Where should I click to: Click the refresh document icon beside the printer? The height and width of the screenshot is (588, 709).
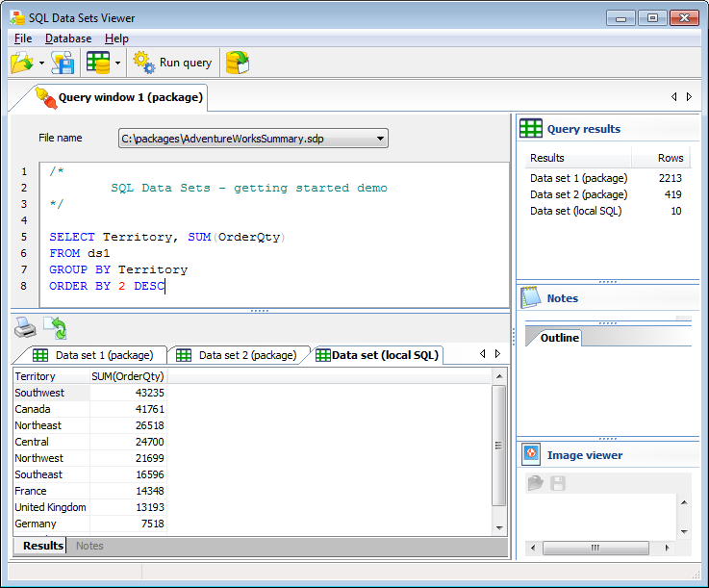[x=55, y=328]
